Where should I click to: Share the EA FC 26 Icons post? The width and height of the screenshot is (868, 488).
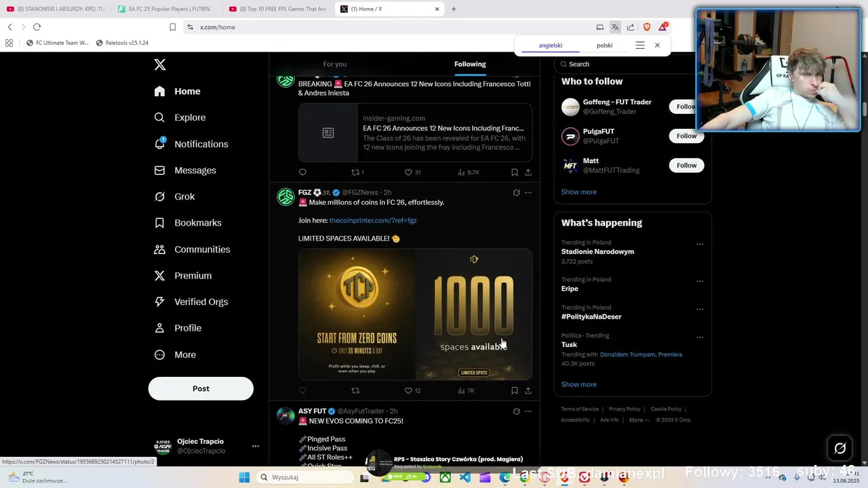pyautogui.click(x=528, y=172)
